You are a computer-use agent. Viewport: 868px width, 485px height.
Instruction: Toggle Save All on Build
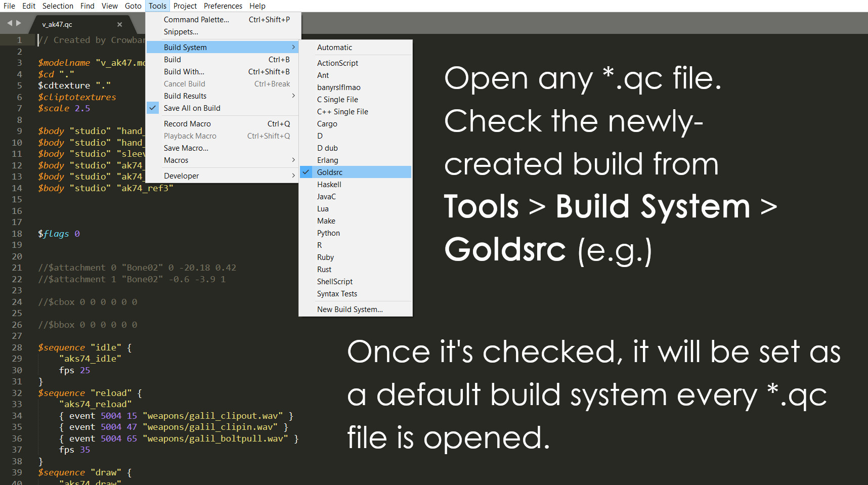(x=192, y=108)
